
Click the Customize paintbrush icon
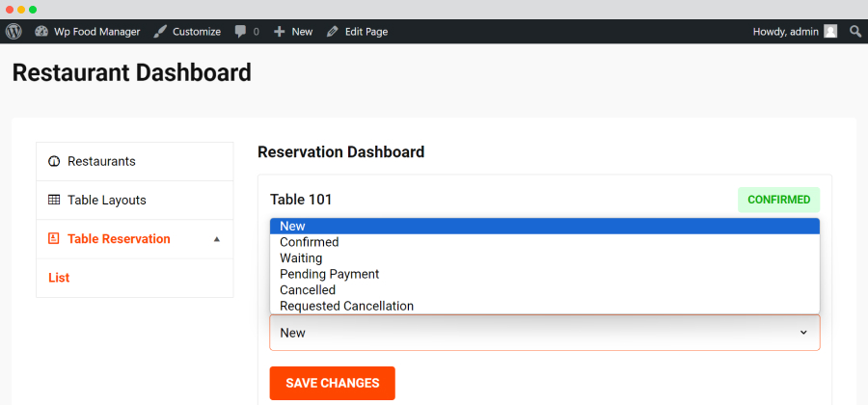pos(160,32)
